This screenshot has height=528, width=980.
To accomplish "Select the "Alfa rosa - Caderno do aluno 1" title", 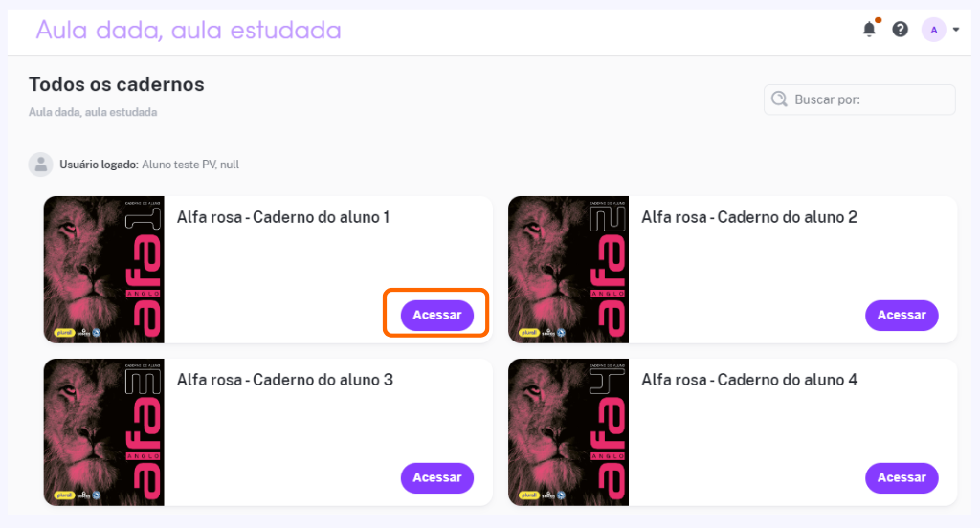I will point(283,217).
